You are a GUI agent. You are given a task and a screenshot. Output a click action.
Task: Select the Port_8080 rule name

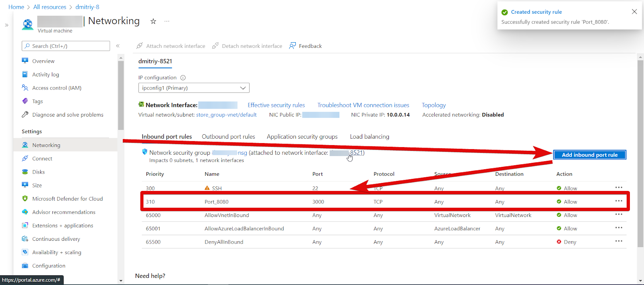click(217, 202)
